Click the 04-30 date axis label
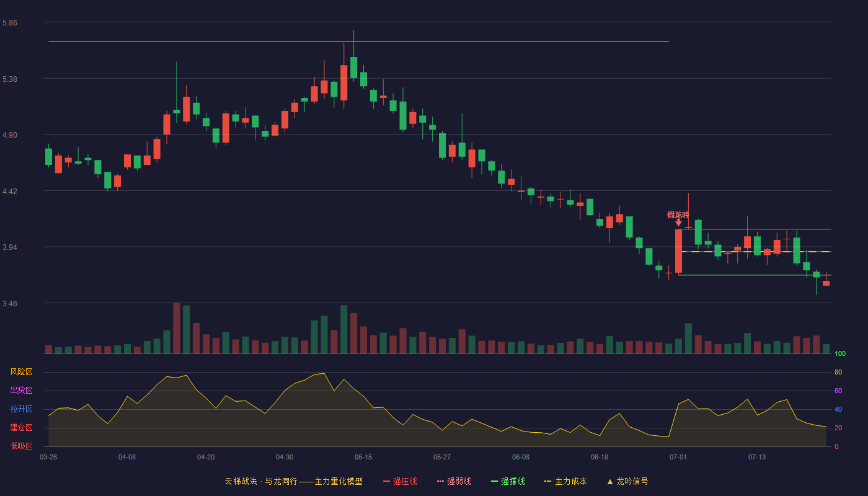The width and height of the screenshot is (868, 496). click(x=285, y=457)
